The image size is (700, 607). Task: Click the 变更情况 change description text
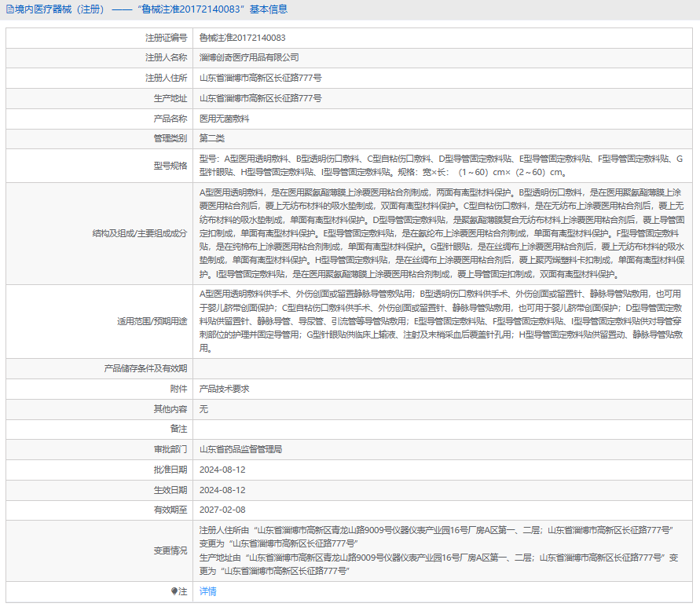coord(439,550)
